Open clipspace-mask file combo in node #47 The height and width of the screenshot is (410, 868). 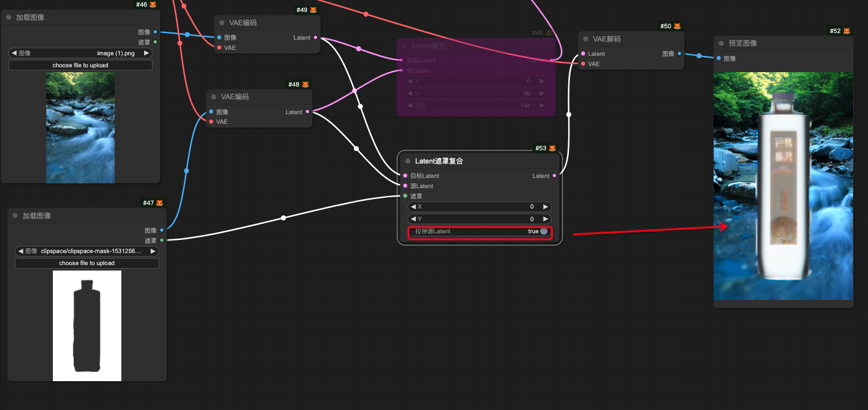point(86,251)
